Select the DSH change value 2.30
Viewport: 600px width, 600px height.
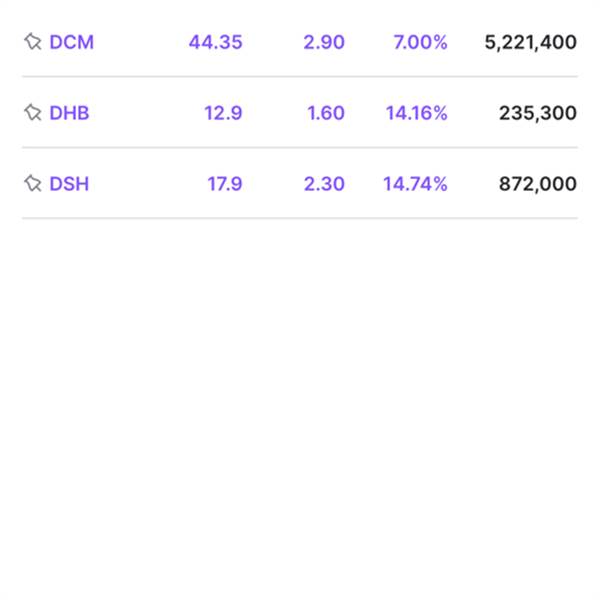[325, 183]
